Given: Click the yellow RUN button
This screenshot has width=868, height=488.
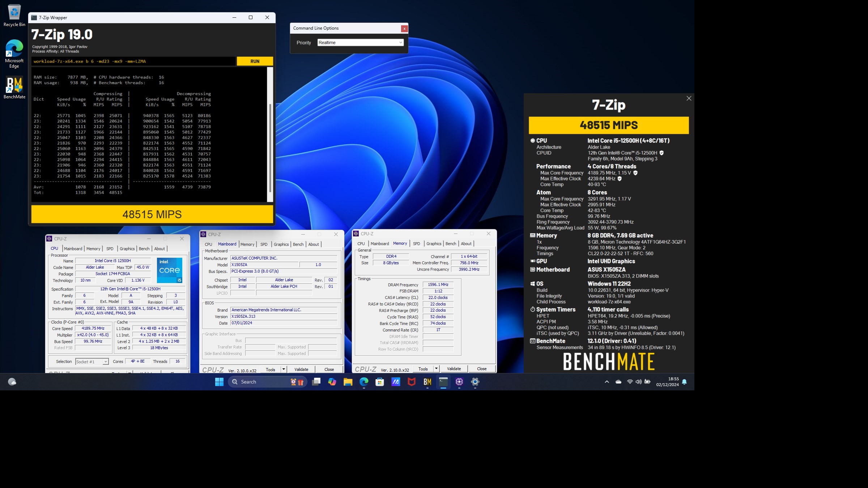Looking at the screenshot, I should click(255, 61).
